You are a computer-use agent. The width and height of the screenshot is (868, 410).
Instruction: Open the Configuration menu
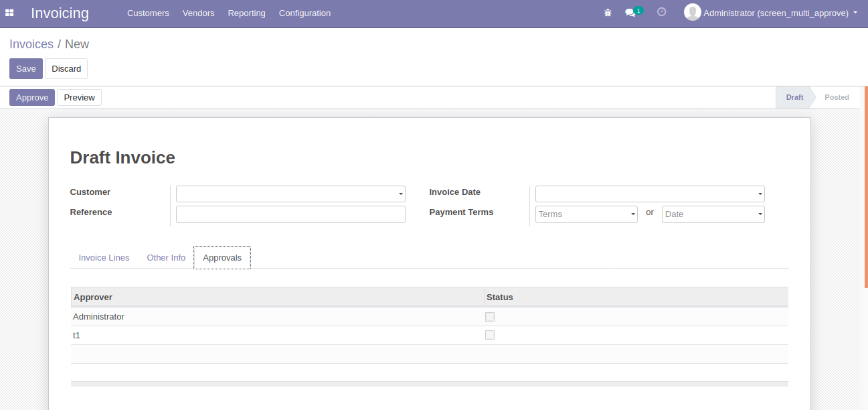tap(305, 13)
